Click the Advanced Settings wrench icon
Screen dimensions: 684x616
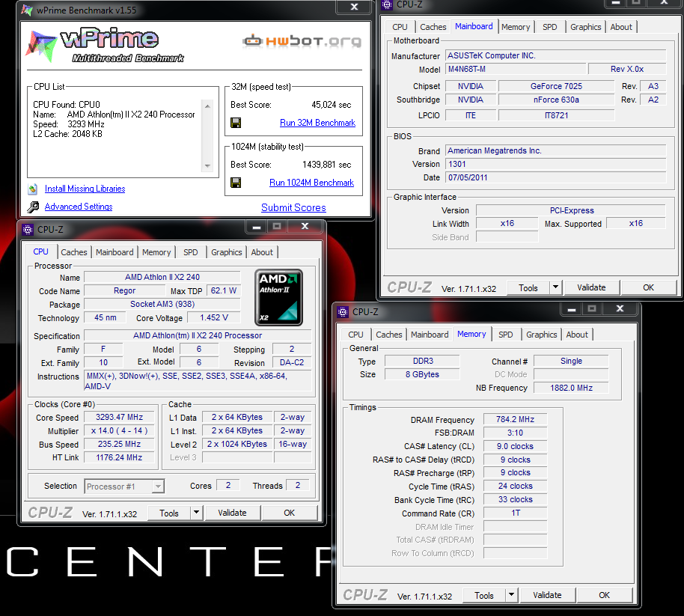coord(33,207)
